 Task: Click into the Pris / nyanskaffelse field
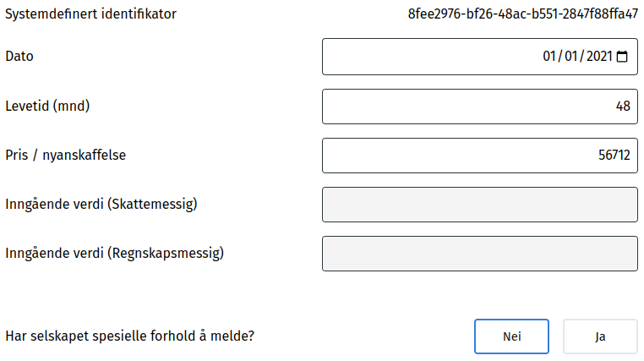[479, 156]
